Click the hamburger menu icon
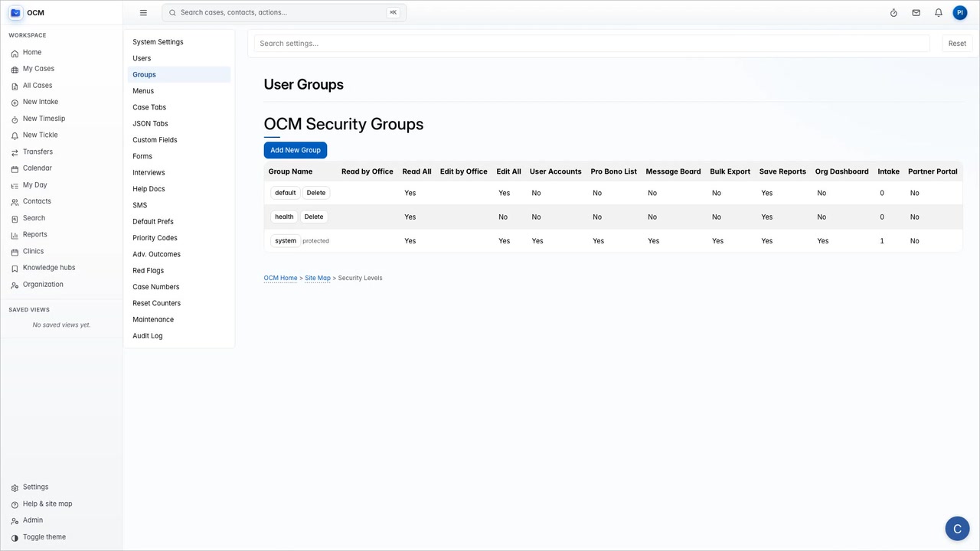Viewport: 980px width, 551px height. [143, 12]
